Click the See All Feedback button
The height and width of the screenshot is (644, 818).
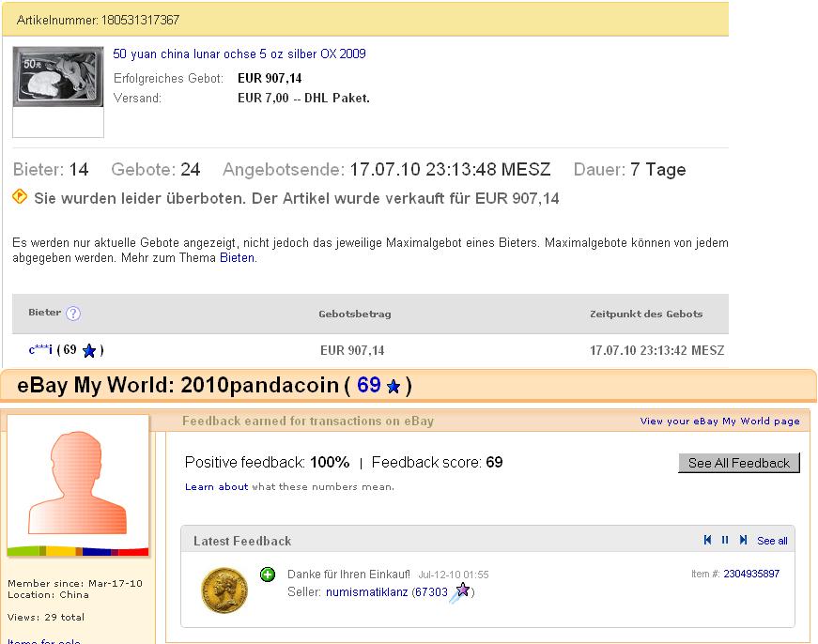pyautogui.click(x=739, y=463)
